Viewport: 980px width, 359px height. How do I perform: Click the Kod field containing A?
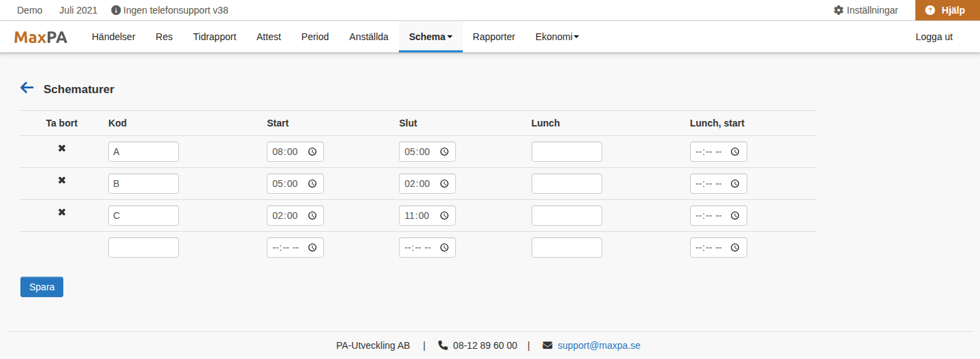click(x=144, y=152)
